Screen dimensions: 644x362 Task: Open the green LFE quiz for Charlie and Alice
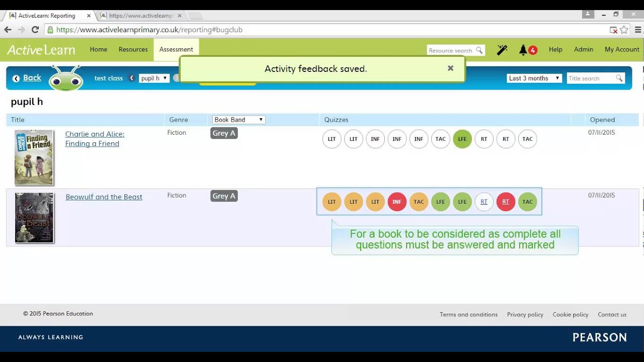coord(462,139)
